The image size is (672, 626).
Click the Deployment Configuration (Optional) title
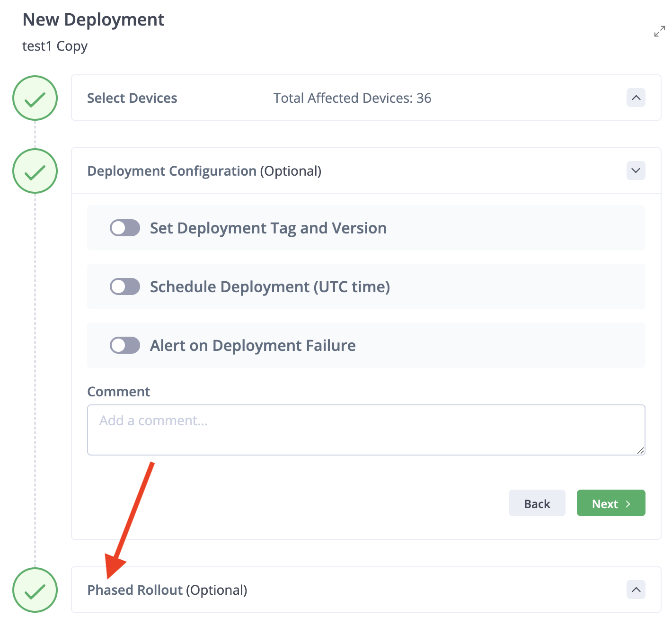204,171
